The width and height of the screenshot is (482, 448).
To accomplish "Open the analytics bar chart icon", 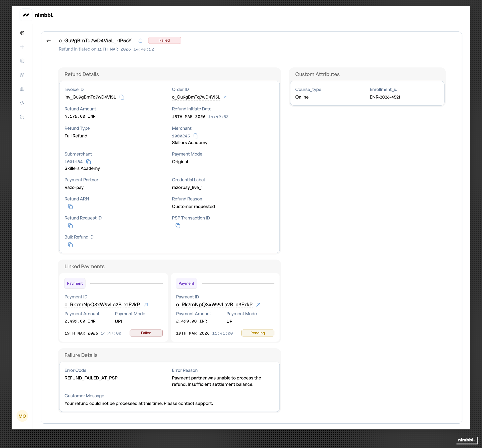I will [x=22, y=89].
